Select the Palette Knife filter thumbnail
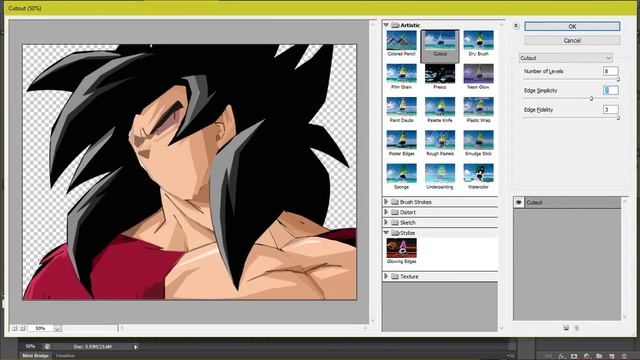Image resolution: width=640 pixels, height=360 pixels. pos(440,107)
